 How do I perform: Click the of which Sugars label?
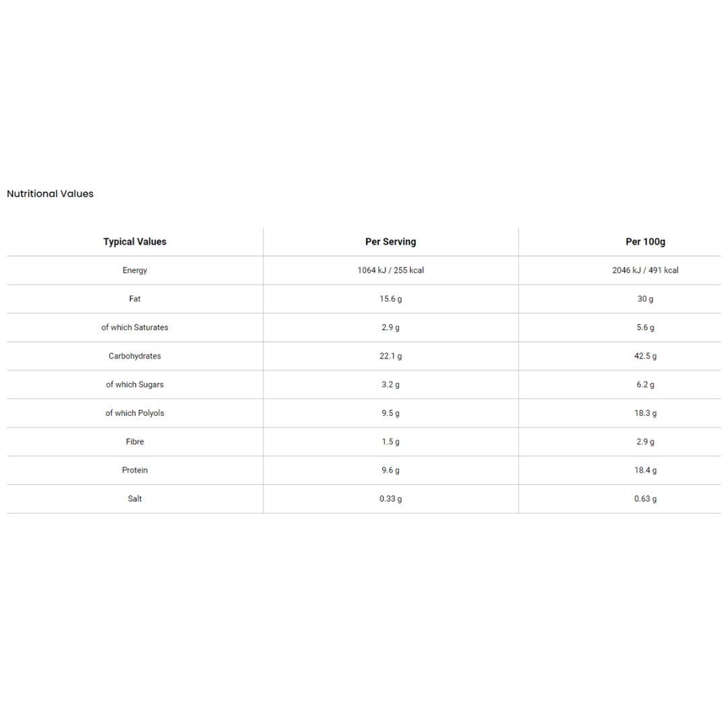point(135,385)
